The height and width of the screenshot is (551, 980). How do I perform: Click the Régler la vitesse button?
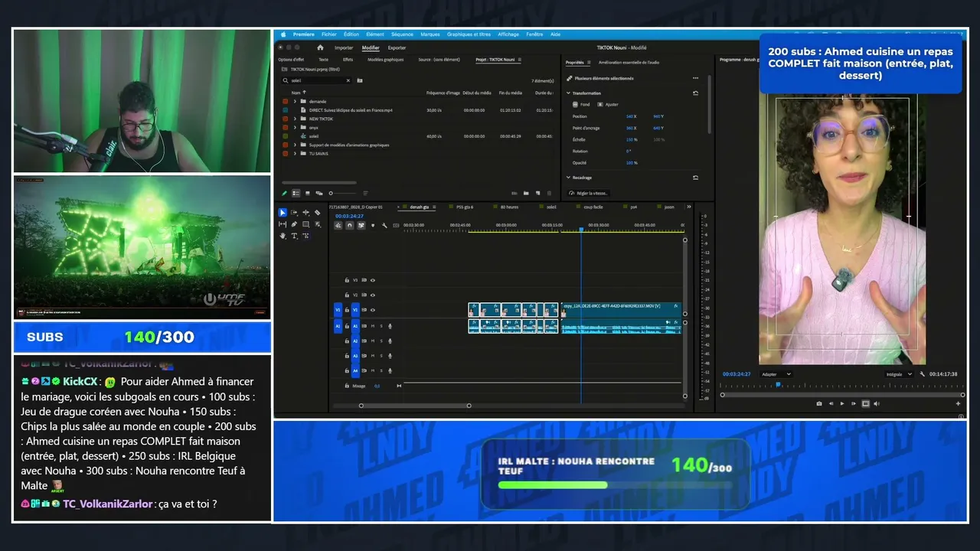point(587,194)
